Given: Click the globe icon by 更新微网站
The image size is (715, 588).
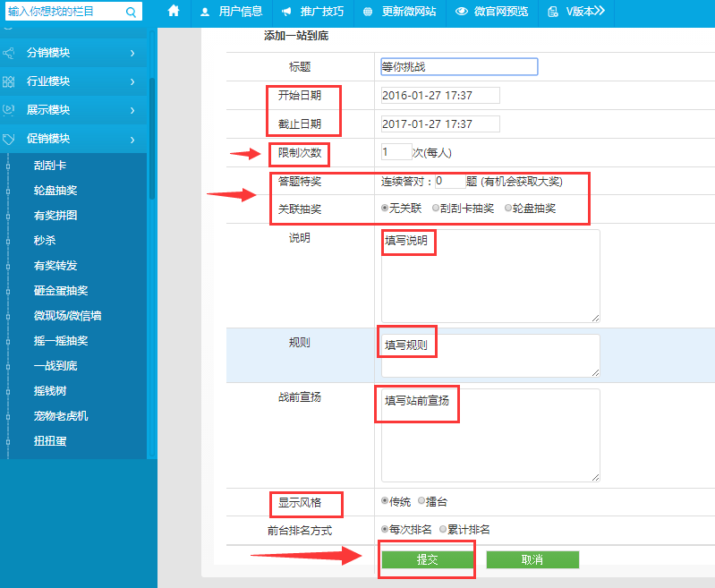Looking at the screenshot, I should pyautogui.click(x=368, y=12).
